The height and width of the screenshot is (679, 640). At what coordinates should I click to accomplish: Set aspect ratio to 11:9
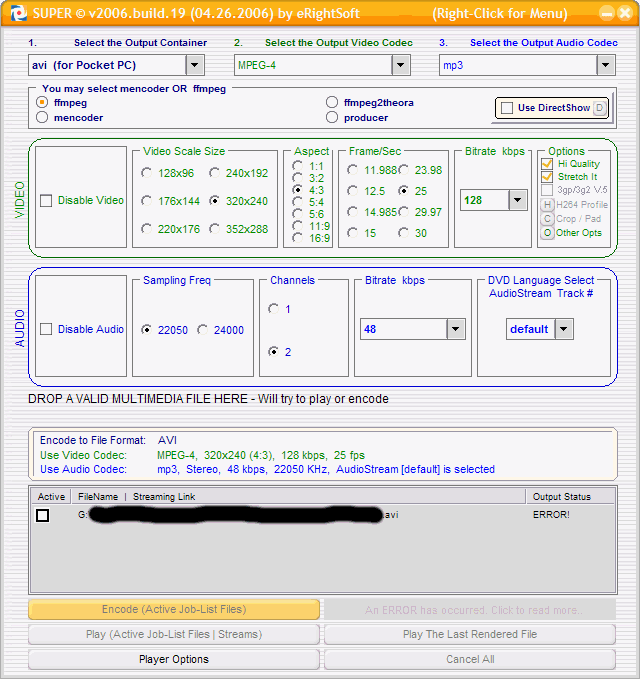coord(297,225)
